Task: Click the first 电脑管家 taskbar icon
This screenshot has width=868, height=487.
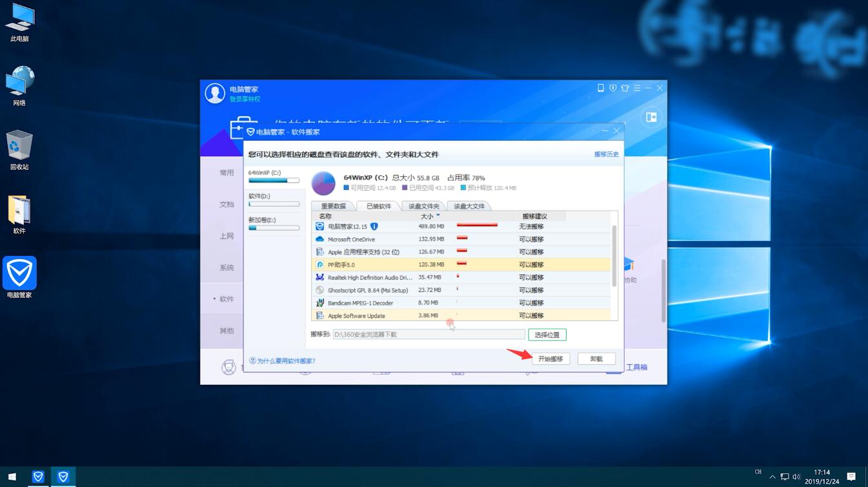Action: click(38, 477)
